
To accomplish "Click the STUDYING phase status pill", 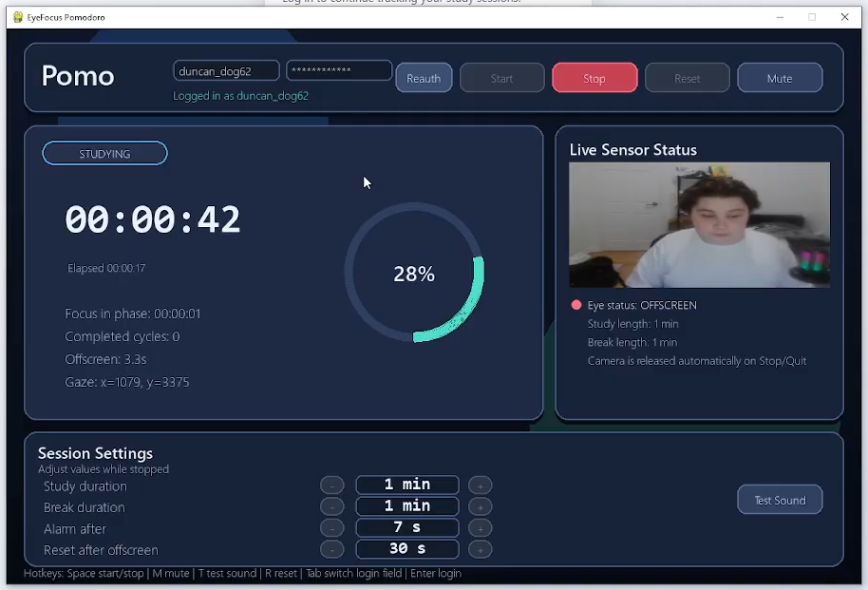I will pyautogui.click(x=104, y=154).
